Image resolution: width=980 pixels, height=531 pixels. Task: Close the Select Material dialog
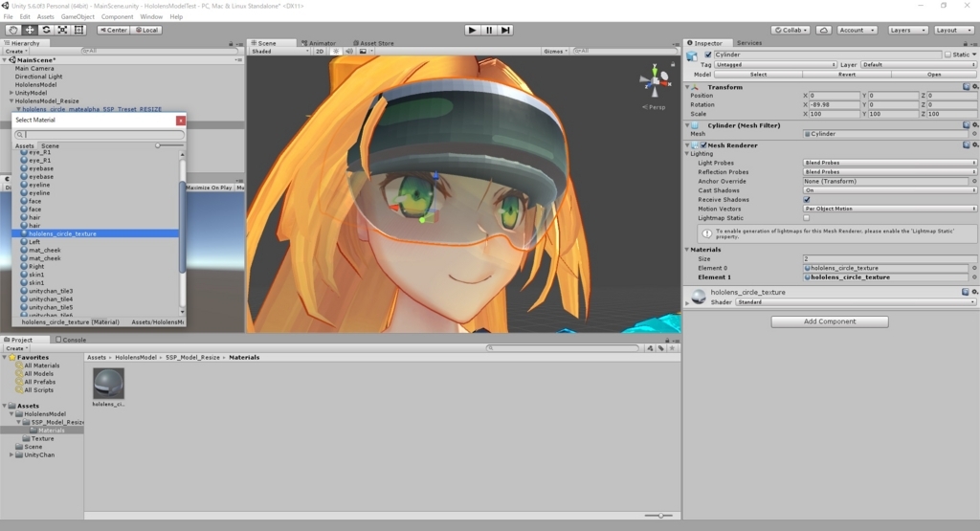[x=181, y=120]
